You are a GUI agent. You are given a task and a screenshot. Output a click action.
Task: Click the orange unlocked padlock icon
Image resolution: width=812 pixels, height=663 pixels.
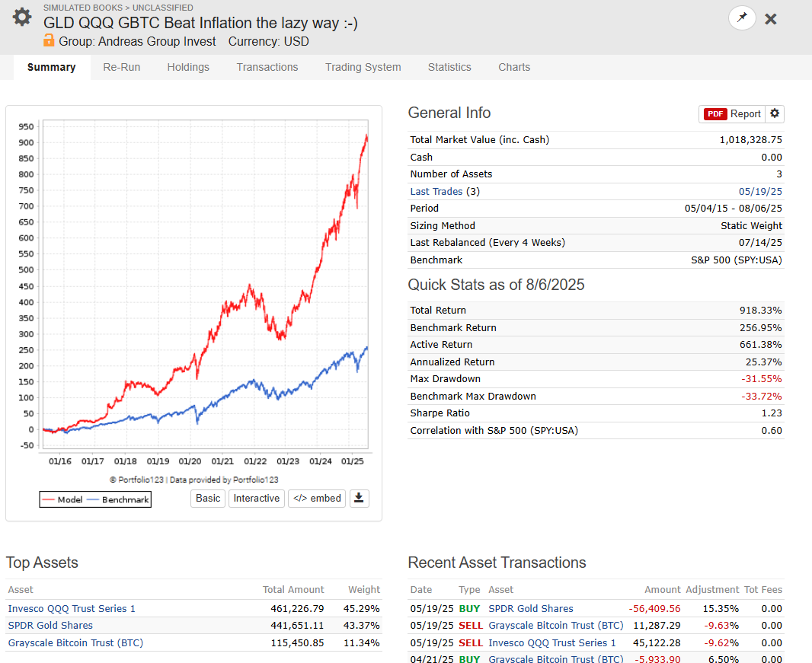(49, 40)
